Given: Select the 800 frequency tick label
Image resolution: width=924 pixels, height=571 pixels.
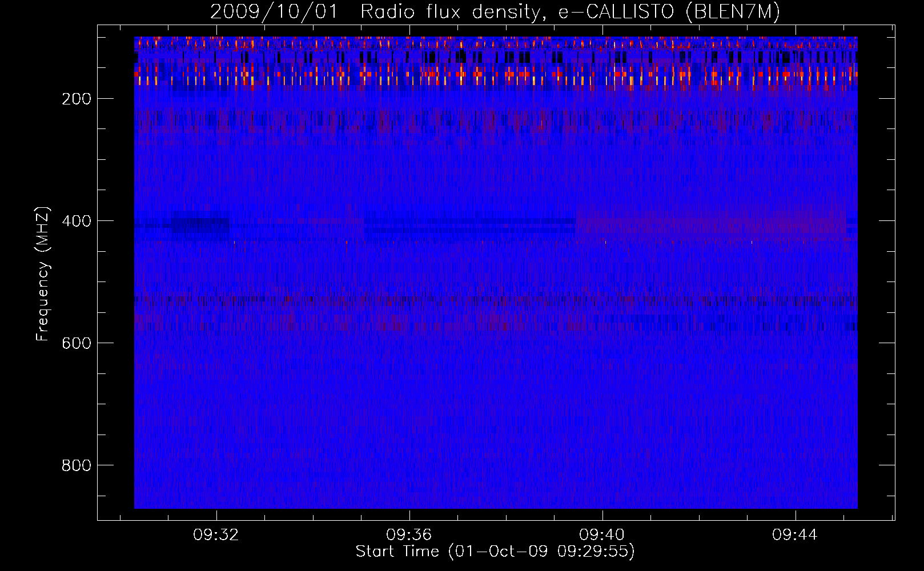Looking at the screenshot, I should [x=77, y=465].
